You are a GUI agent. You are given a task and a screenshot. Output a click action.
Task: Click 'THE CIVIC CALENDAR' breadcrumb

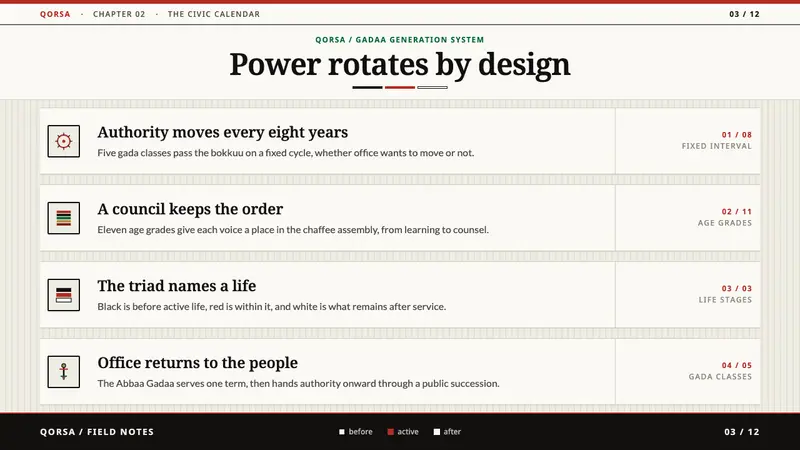point(214,14)
